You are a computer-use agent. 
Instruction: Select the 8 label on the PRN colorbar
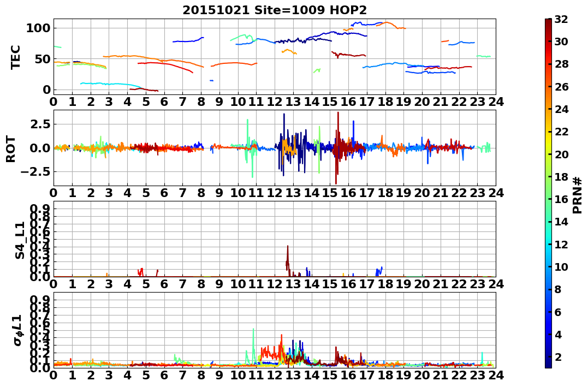(x=558, y=289)
